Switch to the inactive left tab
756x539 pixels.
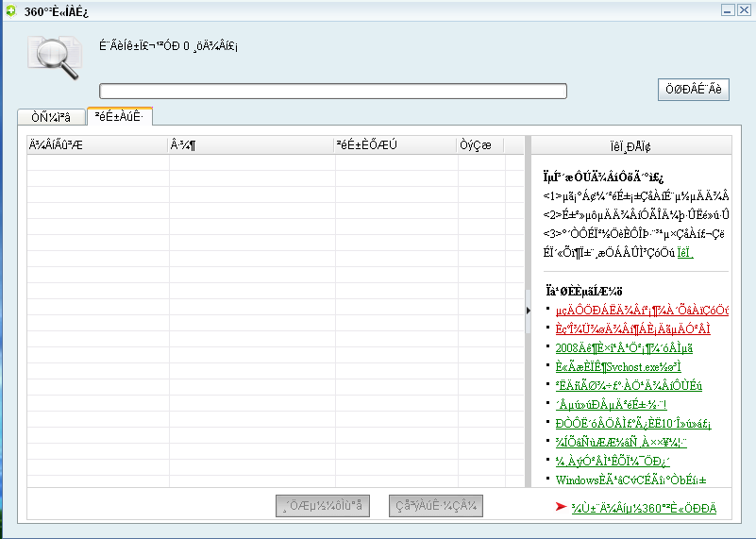[x=51, y=117]
